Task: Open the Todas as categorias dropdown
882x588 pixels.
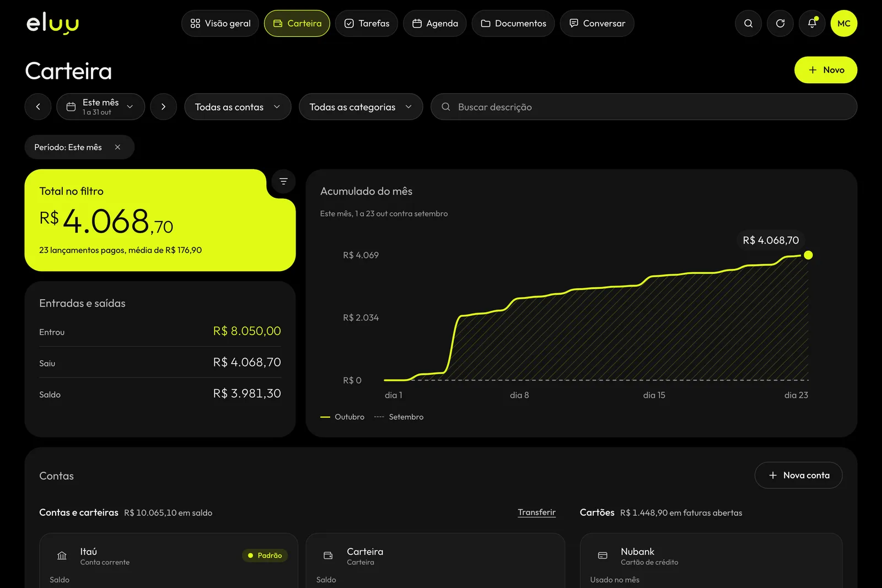Action: (x=361, y=107)
